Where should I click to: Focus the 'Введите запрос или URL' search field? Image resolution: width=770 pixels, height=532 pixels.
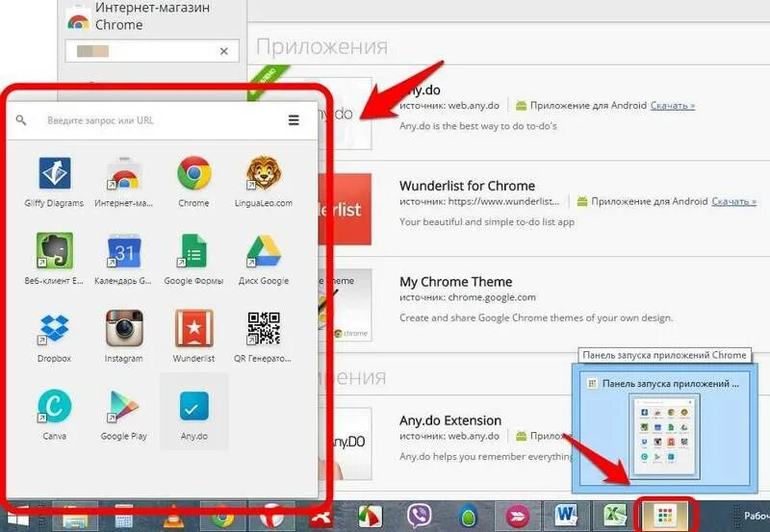tap(162, 120)
